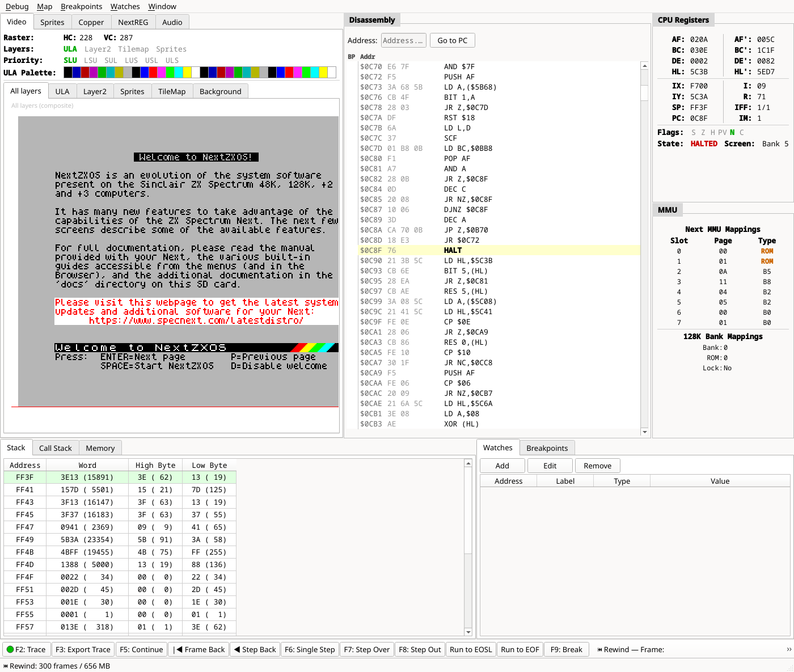Click the Type column header in Watches table

(622, 481)
